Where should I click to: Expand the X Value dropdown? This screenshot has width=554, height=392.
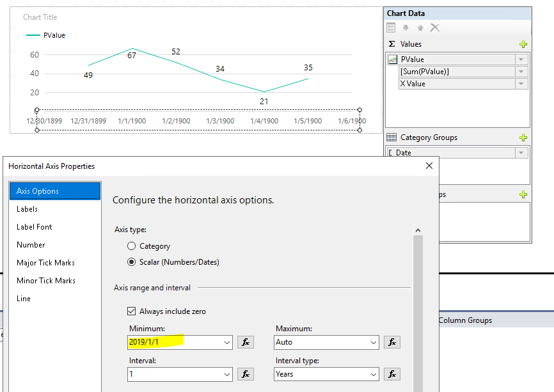click(521, 84)
